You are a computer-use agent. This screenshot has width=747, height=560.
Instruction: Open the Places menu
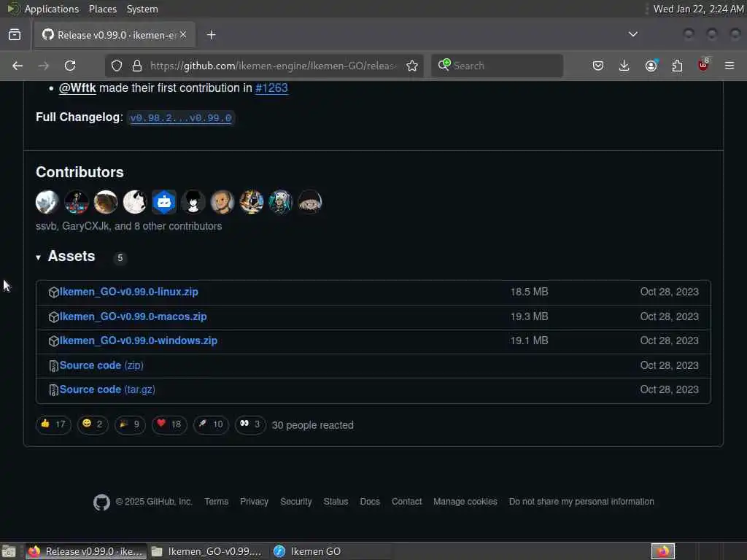[103, 9]
